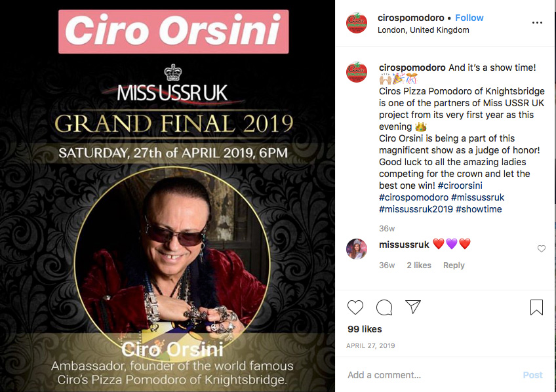This screenshot has height=392, width=556.
Task: View the 2 likes on comment
Action: pyautogui.click(x=419, y=265)
